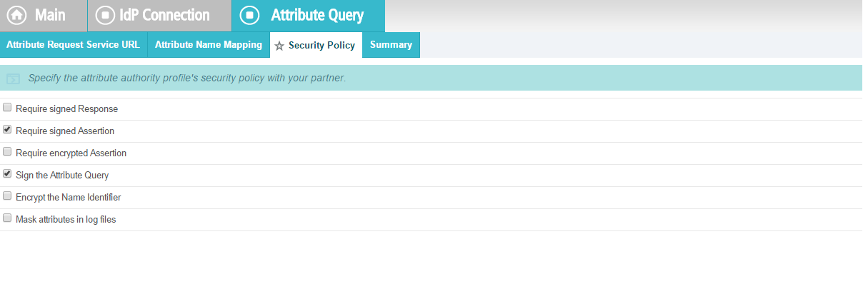
Task: Open the Attribute Name Mapping step
Action: click(209, 44)
